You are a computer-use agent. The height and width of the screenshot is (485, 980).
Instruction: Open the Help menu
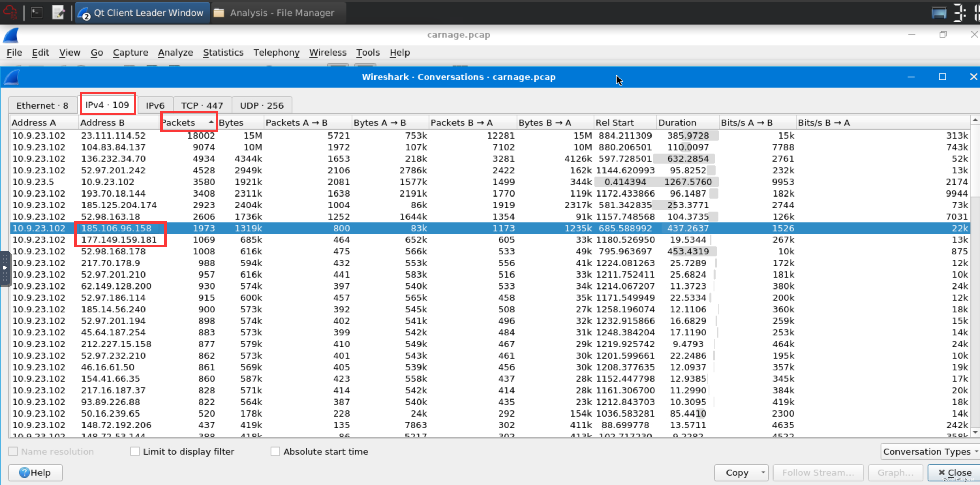[x=399, y=52]
